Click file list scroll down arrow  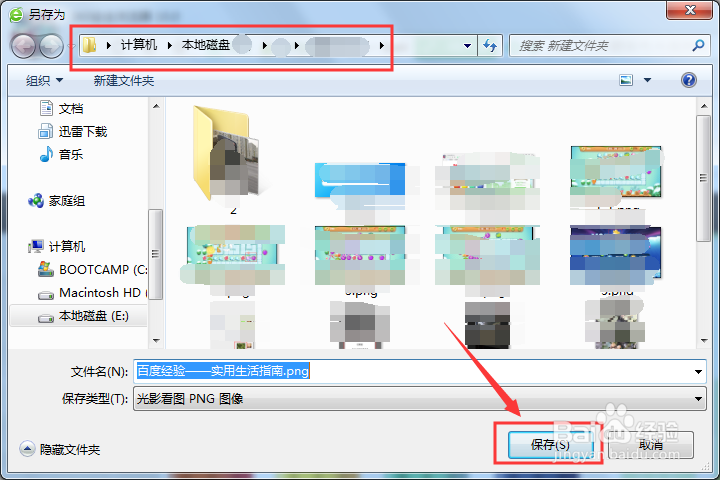703,340
